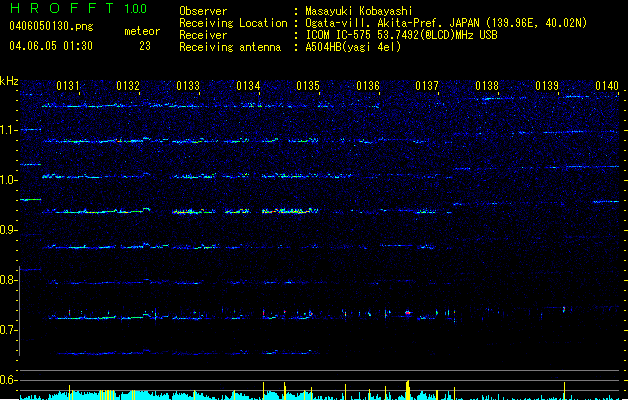The width and height of the screenshot is (629, 400).
Task: Click the date stamp 04.06.05 01:30
Action: [51, 46]
